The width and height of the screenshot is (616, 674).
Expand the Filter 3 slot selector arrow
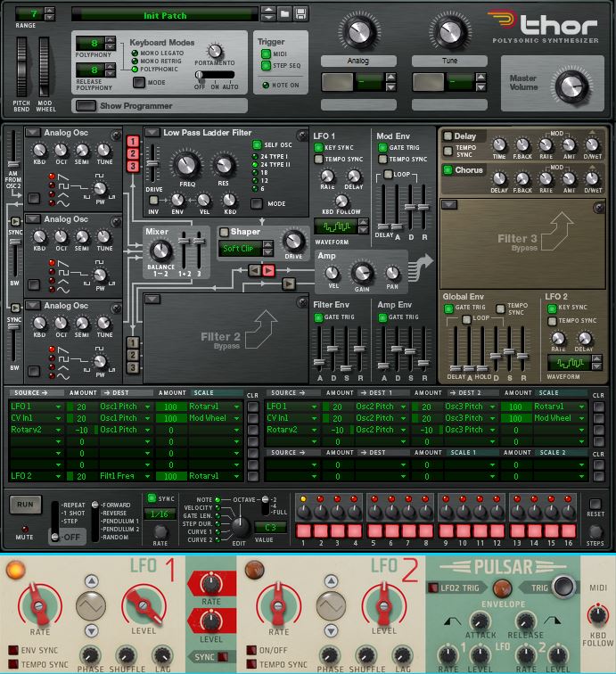coord(449,204)
